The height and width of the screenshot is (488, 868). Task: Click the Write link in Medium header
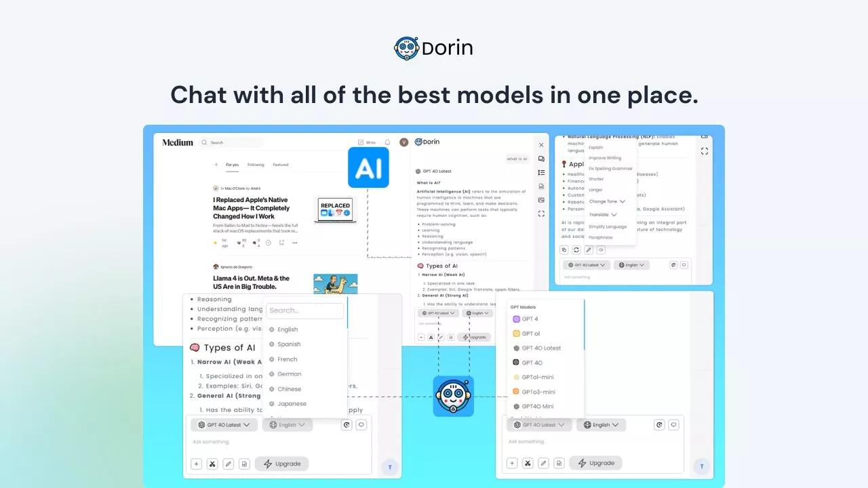tap(366, 142)
